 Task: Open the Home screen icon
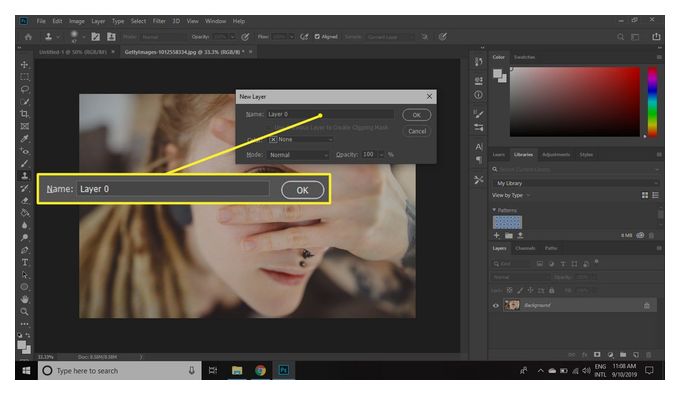coord(28,37)
